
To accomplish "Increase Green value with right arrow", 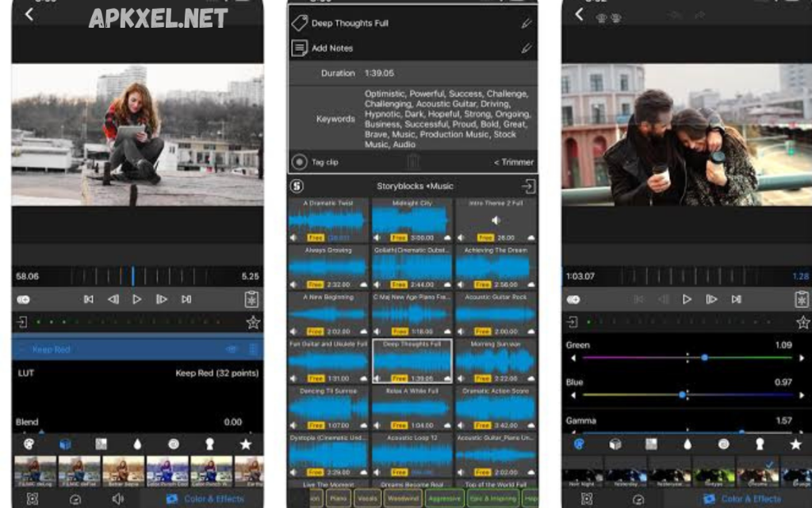I will click(x=802, y=358).
